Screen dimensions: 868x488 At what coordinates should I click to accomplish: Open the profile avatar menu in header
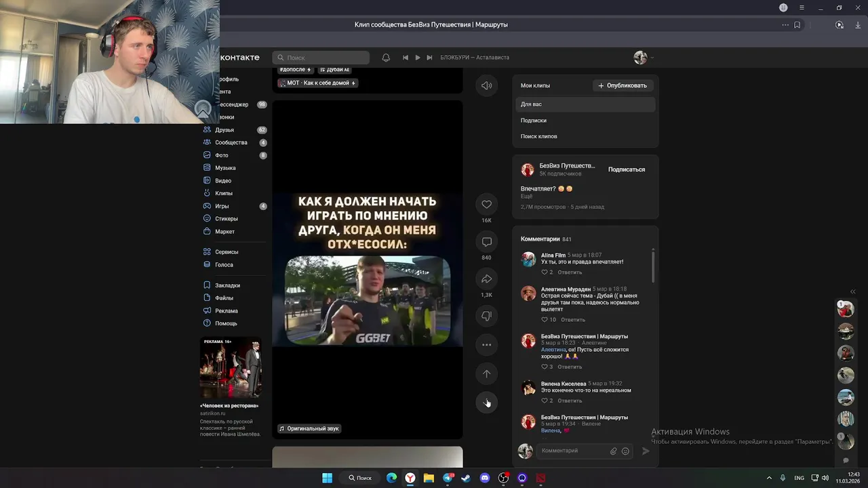(x=644, y=58)
